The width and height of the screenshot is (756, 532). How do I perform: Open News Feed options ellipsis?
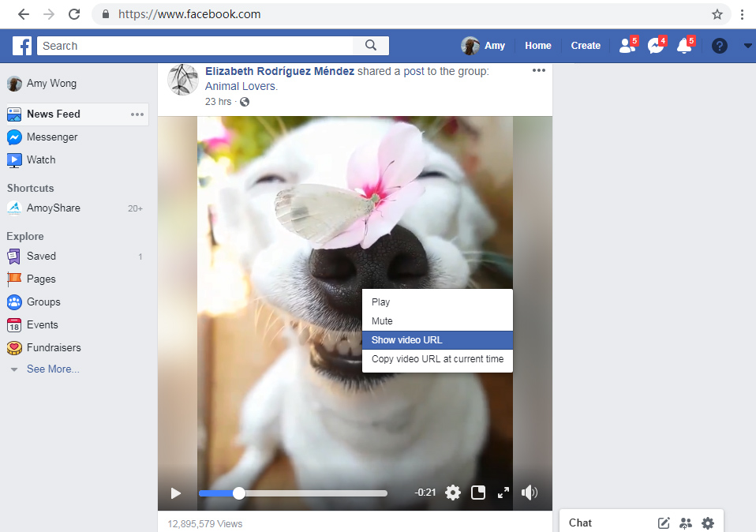(x=137, y=114)
